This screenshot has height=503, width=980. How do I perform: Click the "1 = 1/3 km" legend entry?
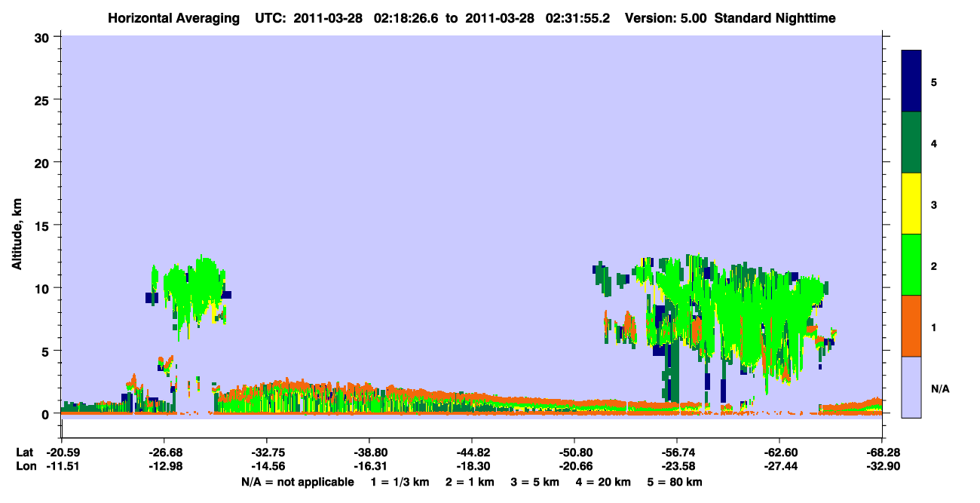[x=400, y=482]
